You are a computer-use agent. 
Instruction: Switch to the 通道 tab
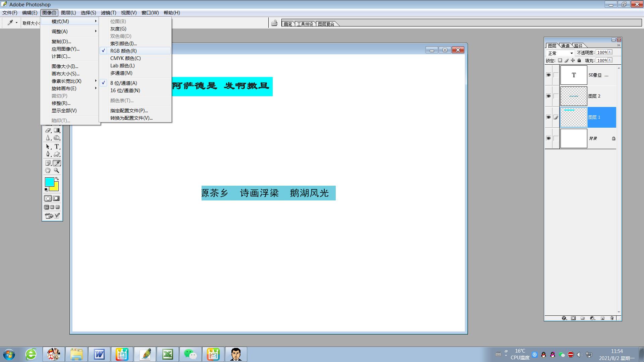(566, 46)
